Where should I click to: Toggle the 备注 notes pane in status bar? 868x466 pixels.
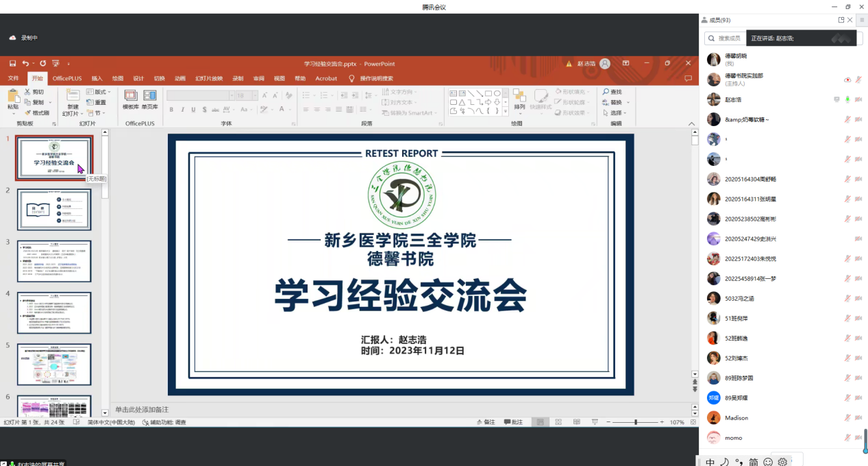[x=485, y=422]
